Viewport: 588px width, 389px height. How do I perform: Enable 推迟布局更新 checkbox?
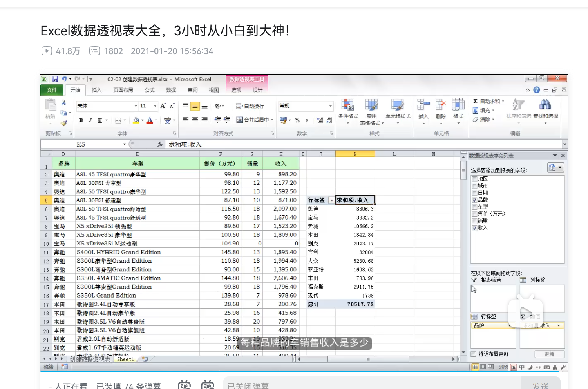click(x=473, y=354)
